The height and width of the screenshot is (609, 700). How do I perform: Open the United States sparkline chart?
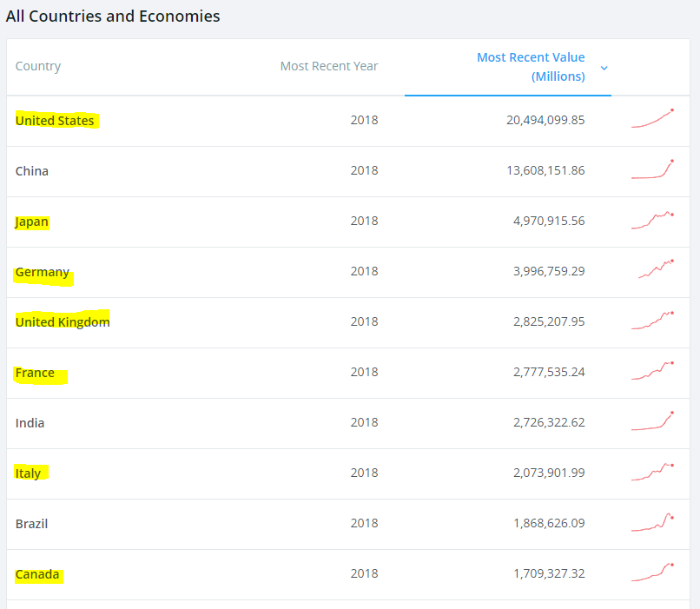pyautogui.click(x=652, y=119)
